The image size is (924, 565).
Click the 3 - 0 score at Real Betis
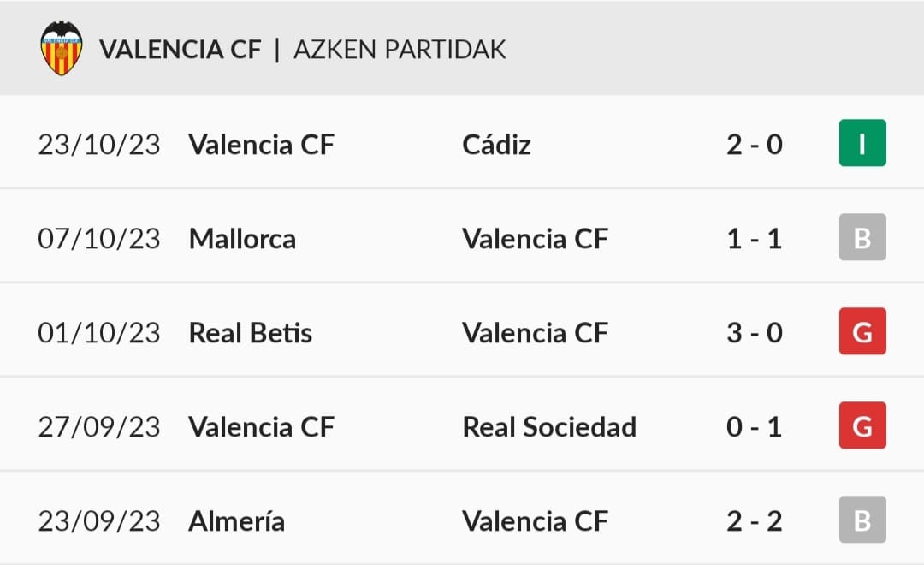755,333
